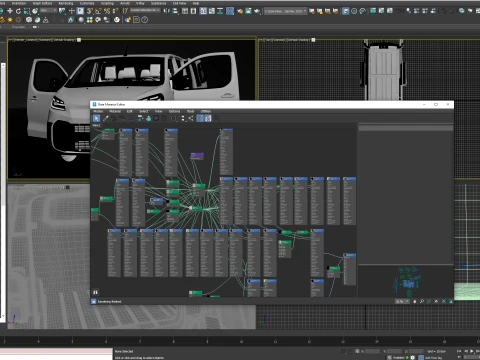Viewport: 480px width, 360px height.
Task: Select the Select and Scale tool
Action: point(27,11)
